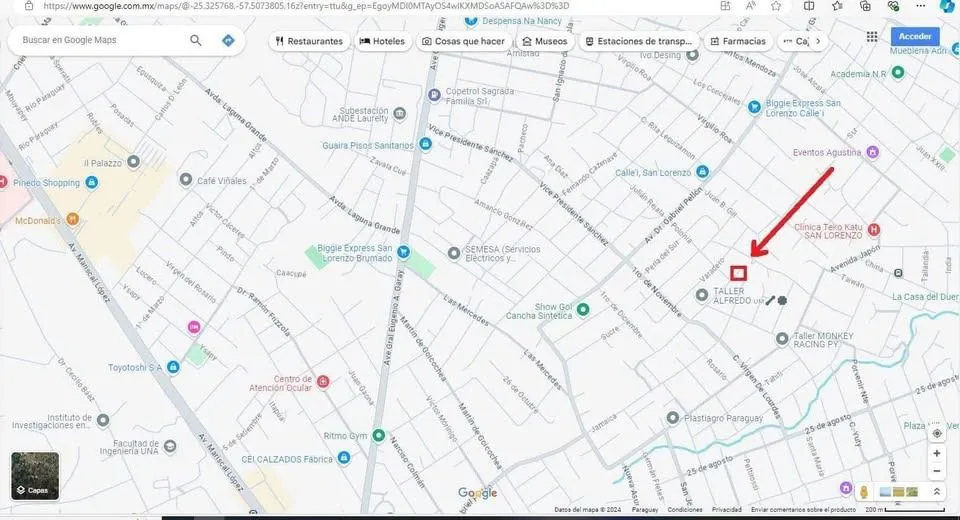Filter map by Cosas que hacer chip
Screen dimensions: 960x520
tap(463, 41)
